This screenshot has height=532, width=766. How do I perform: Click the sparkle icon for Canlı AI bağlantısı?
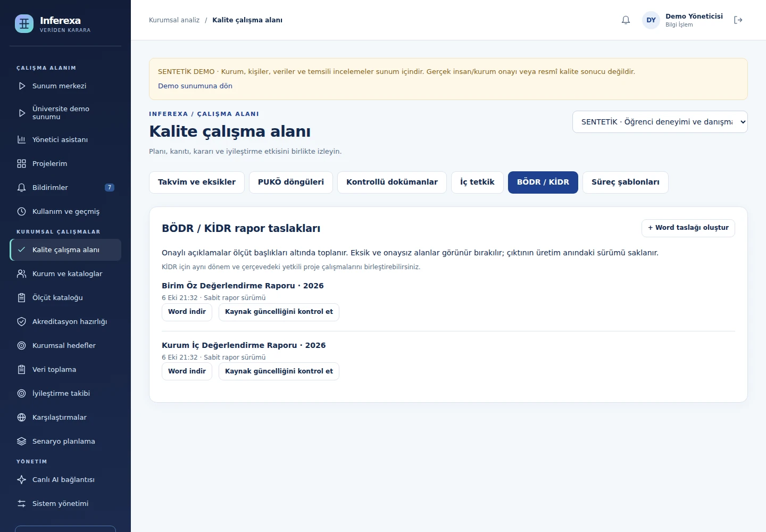(22, 480)
